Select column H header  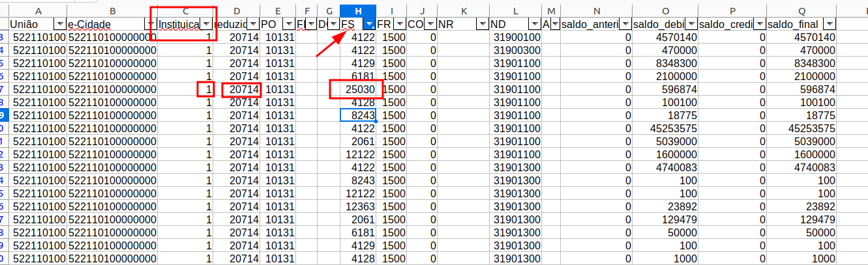pyautogui.click(x=358, y=10)
